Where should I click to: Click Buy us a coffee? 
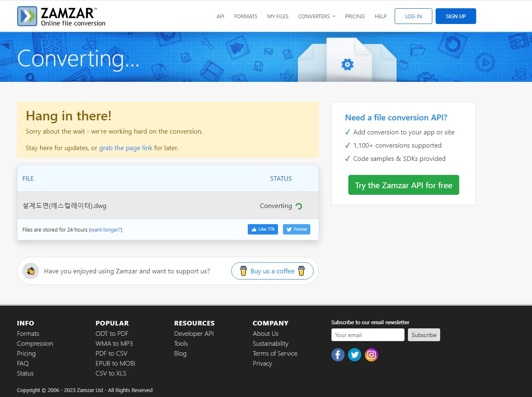click(x=272, y=271)
